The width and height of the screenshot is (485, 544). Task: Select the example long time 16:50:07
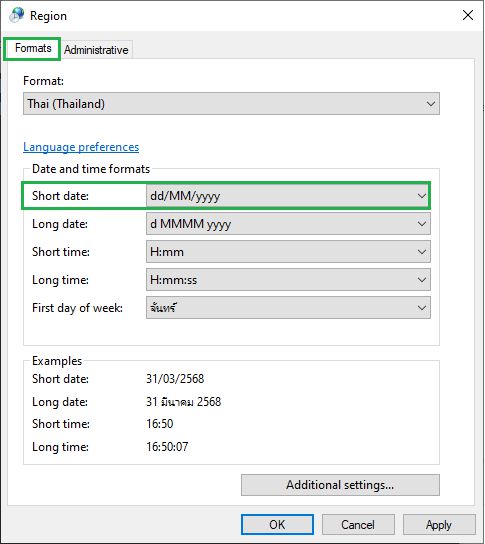click(x=167, y=447)
